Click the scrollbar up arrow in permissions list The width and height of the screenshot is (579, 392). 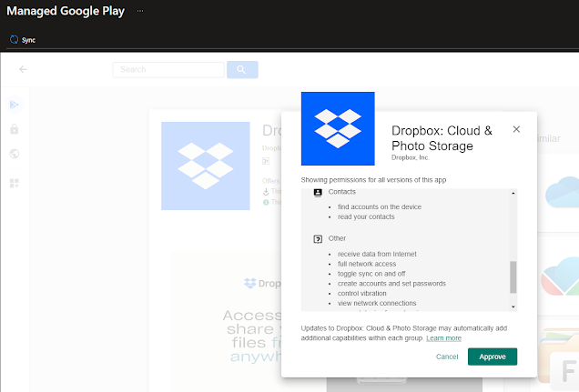513,193
